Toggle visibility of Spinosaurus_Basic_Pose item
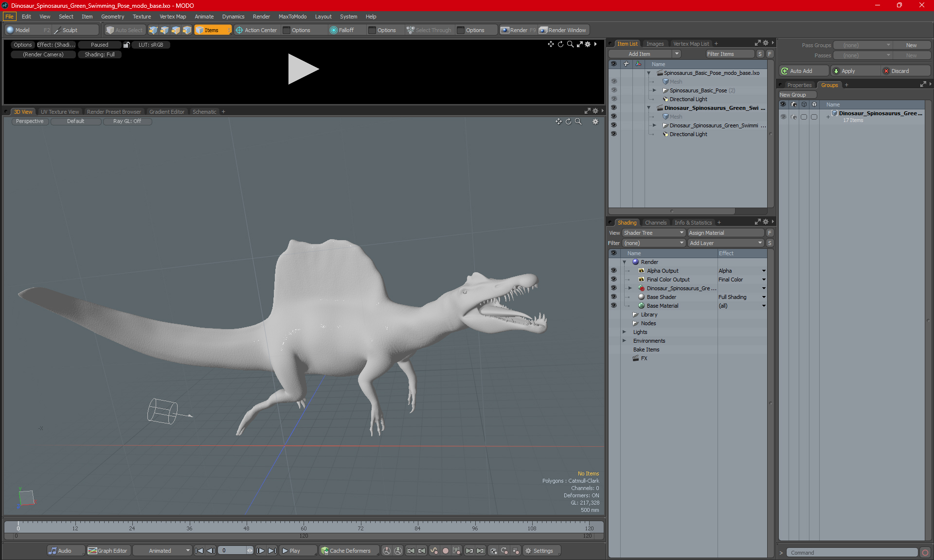 (x=613, y=90)
